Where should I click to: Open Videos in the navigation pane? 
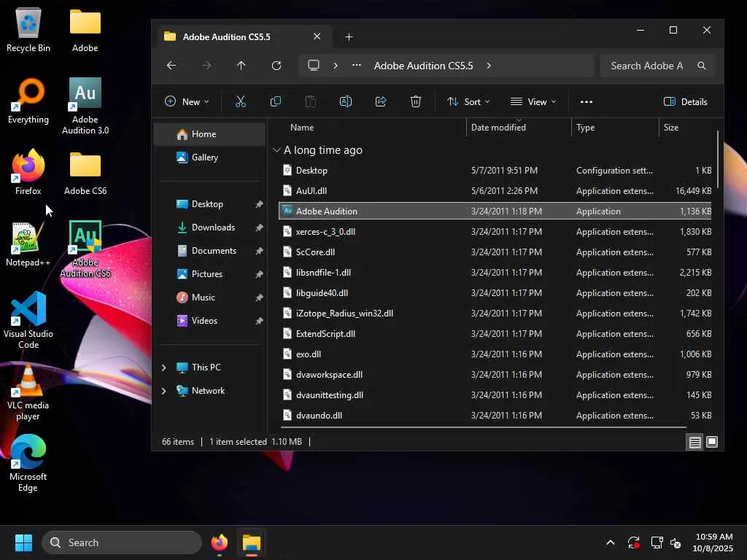pyautogui.click(x=209, y=321)
